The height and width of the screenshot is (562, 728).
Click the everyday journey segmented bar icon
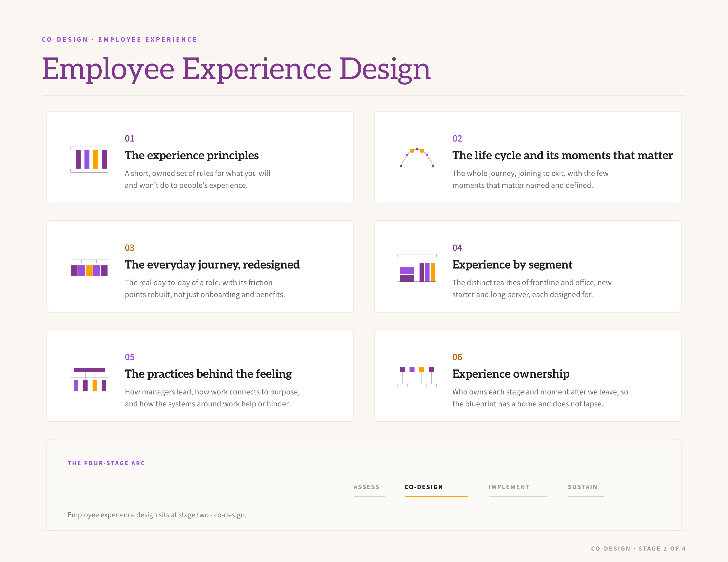click(89, 269)
